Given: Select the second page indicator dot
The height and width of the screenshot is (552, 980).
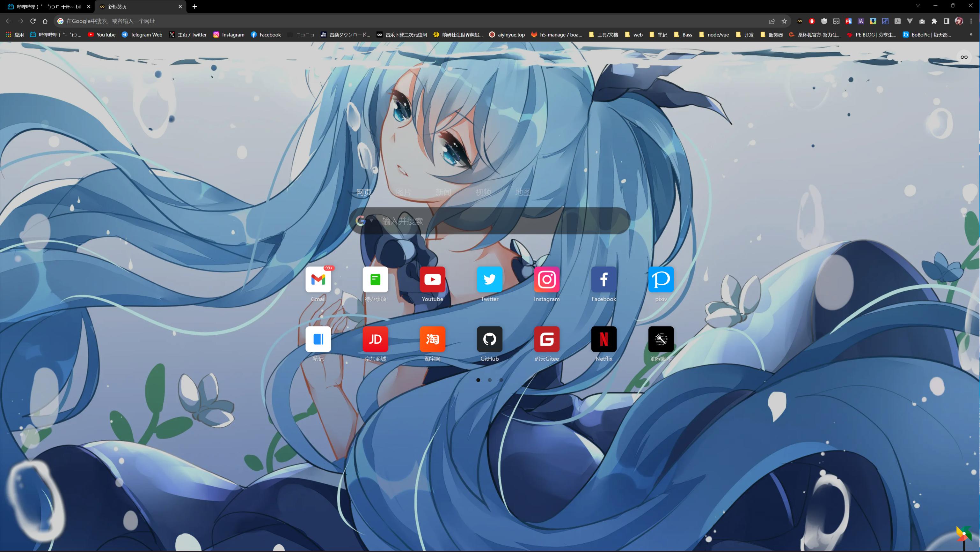Looking at the screenshot, I should click(490, 380).
